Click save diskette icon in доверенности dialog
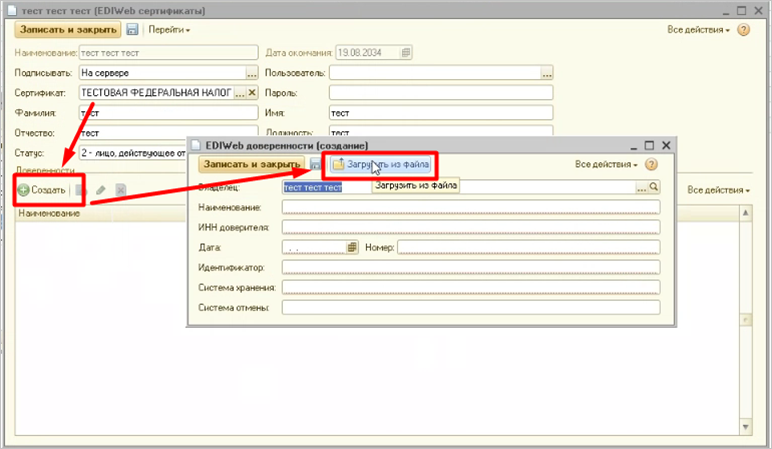772x449 pixels. click(x=315, y=164)
